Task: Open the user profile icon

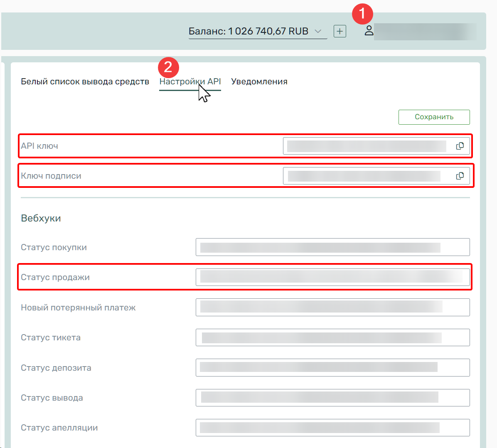Action: click(369, 31)
